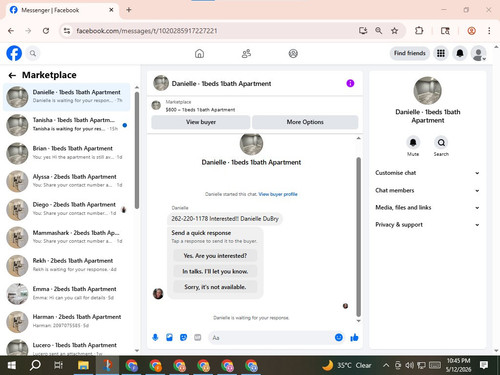Open Rekh 2beds 1bath conversation
The height and width of the screenshot is (375, 500).
pos(67,265)
